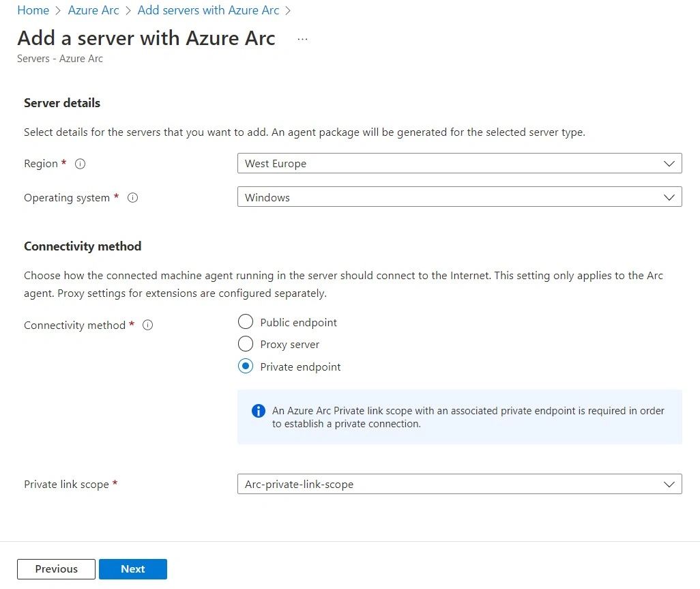Click the Add a server with Azure Arc title

point(147,38)
